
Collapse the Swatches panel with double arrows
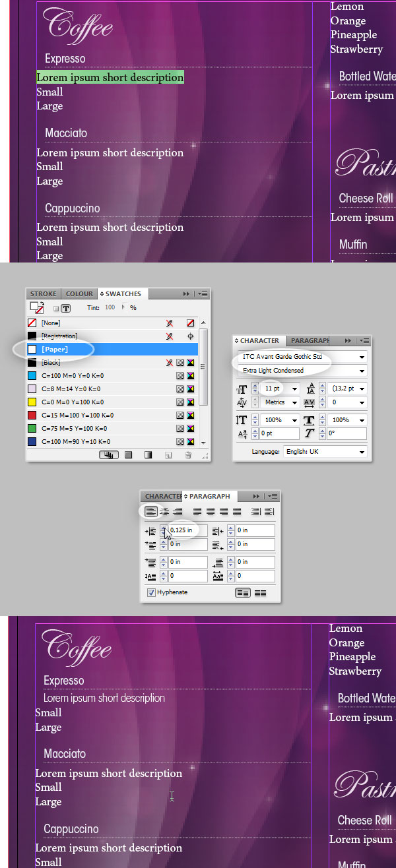[187, 294]
